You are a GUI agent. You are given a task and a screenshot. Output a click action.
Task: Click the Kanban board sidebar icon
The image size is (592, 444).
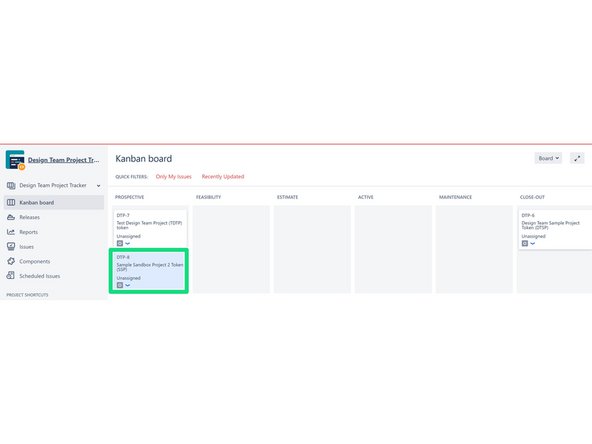click(11, 202)
